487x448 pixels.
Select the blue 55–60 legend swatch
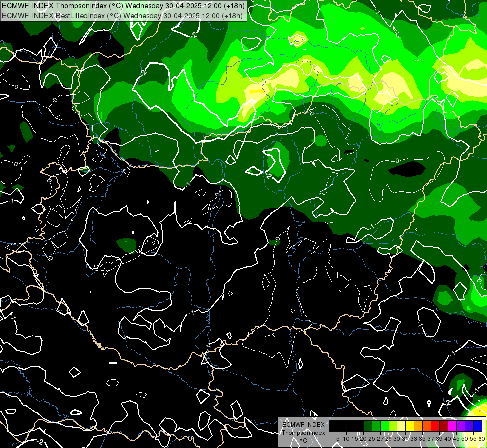(478, 426)
